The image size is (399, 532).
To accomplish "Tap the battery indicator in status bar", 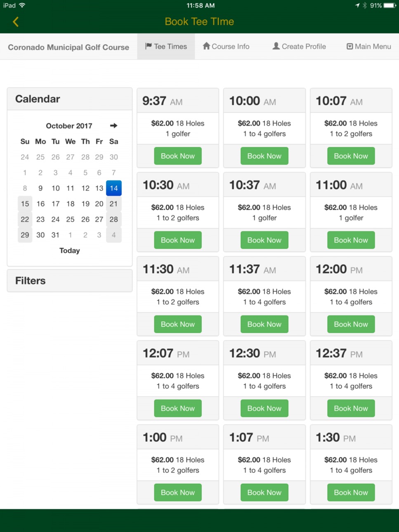I will (390, 5).
